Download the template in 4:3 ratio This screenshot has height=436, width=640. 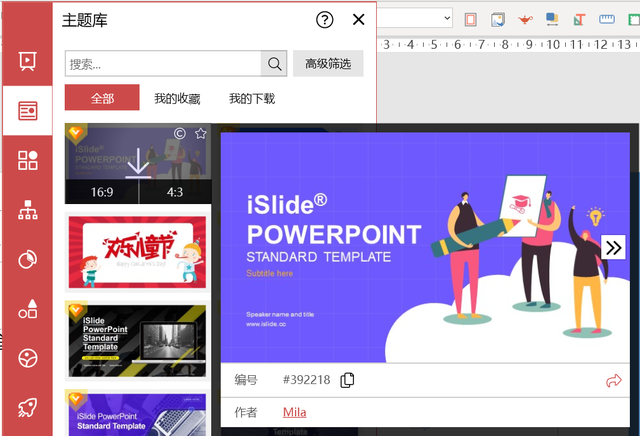[x=175, y=192]
